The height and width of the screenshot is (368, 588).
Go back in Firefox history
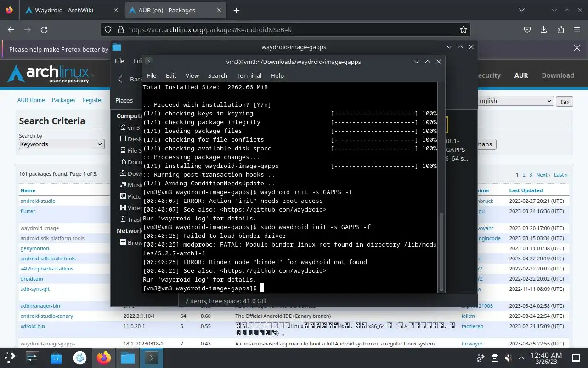(x=11, y=29)
